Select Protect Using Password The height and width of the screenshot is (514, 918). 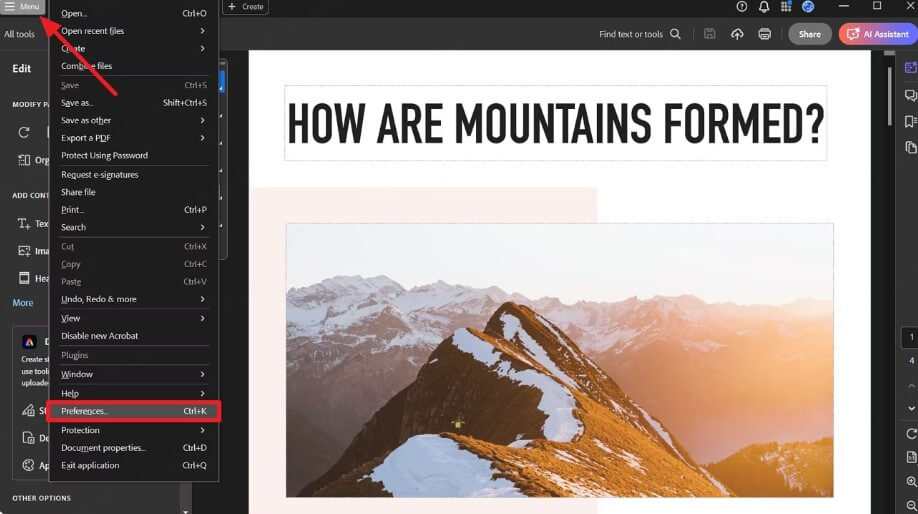(x=133, y=155)
